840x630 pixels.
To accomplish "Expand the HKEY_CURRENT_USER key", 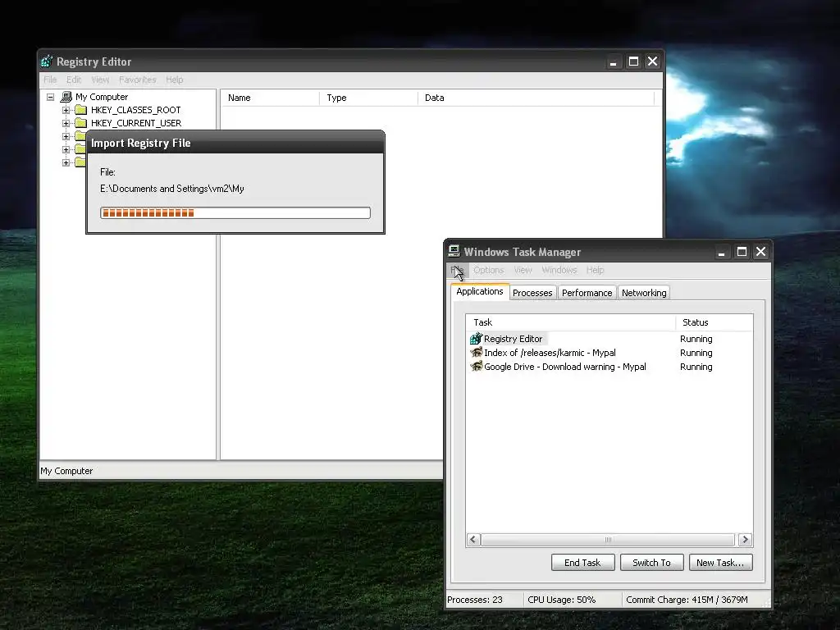I will [x=66, y=123].
